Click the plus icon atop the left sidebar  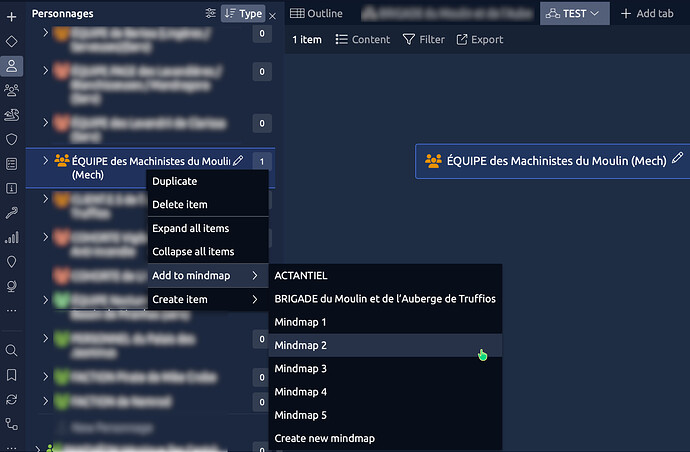pos(11,17)
